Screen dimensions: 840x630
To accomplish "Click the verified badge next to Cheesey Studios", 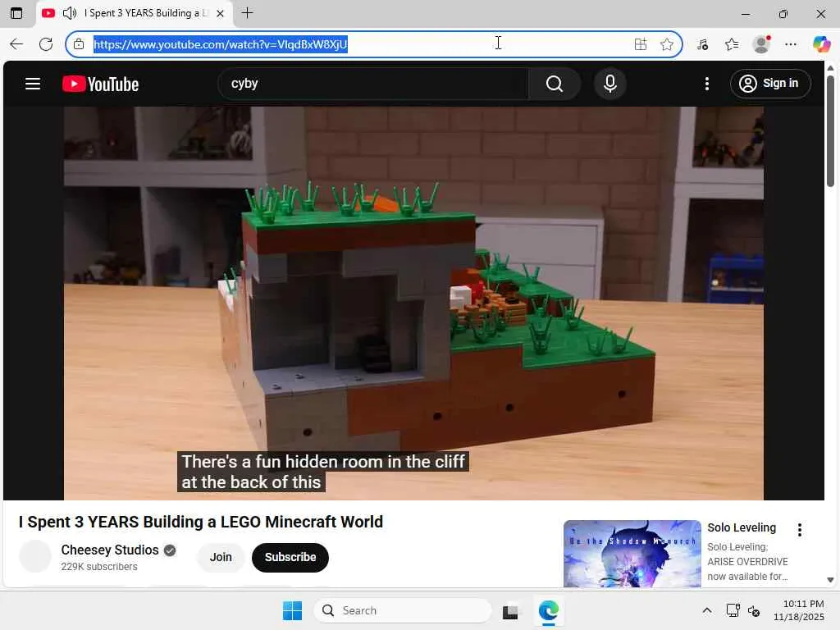I will (x=170, y=550).
